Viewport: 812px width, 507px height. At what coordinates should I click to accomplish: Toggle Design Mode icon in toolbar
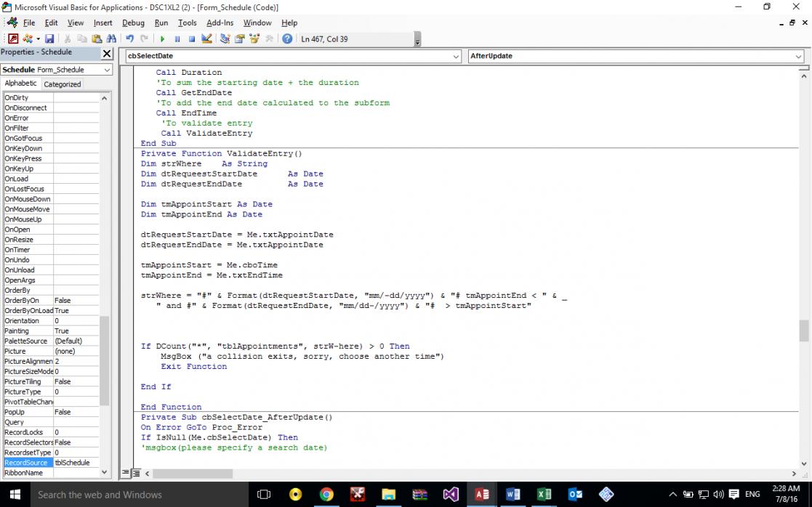(x=207, y=38)
